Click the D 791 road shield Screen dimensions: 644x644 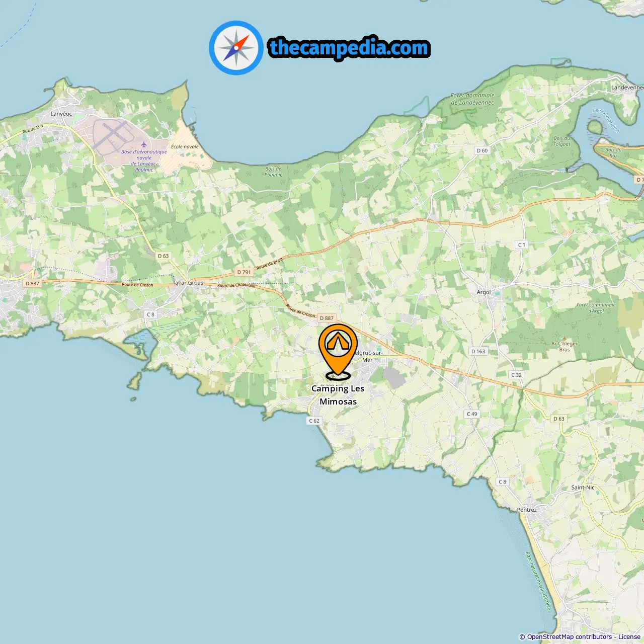(x=244, y=272)
